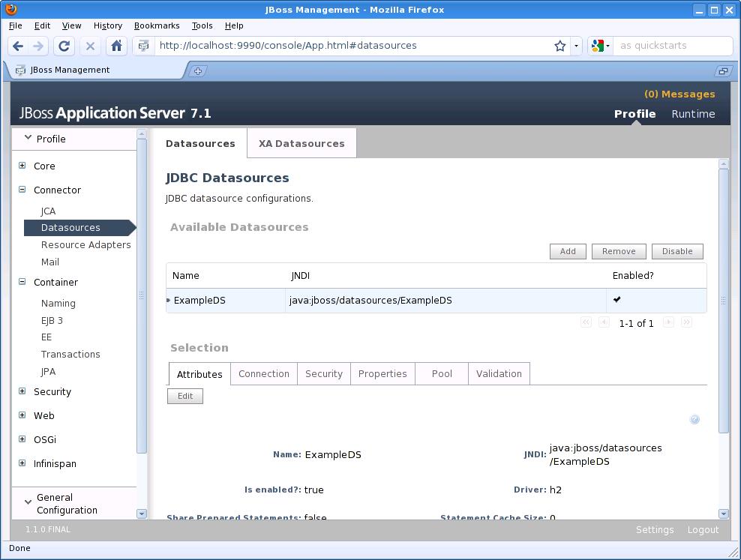Select the Datasources tab

point(200,143)
